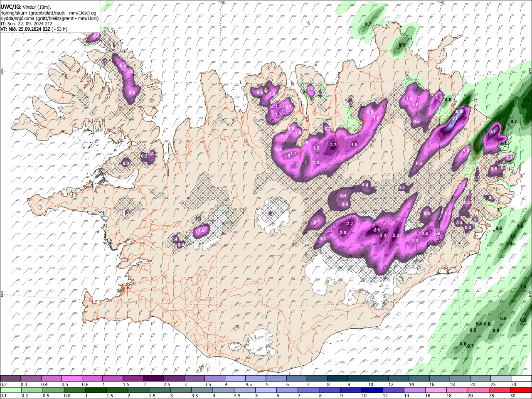
Task: Select the '2.1' snowfall value on the map
Action: (x=438, y=97)
